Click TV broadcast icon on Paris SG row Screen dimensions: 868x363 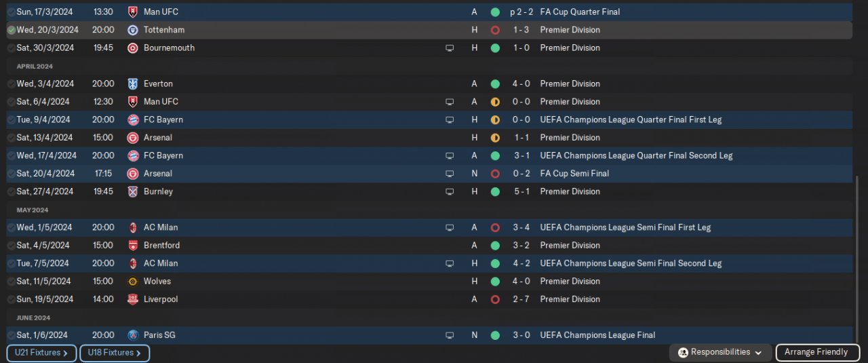point(449,335)
